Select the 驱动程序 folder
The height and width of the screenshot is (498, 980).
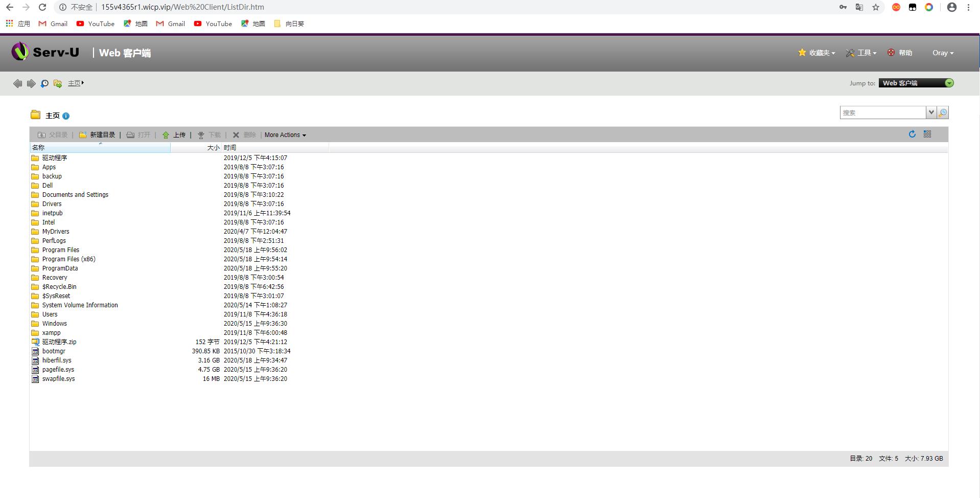point(55,158)
